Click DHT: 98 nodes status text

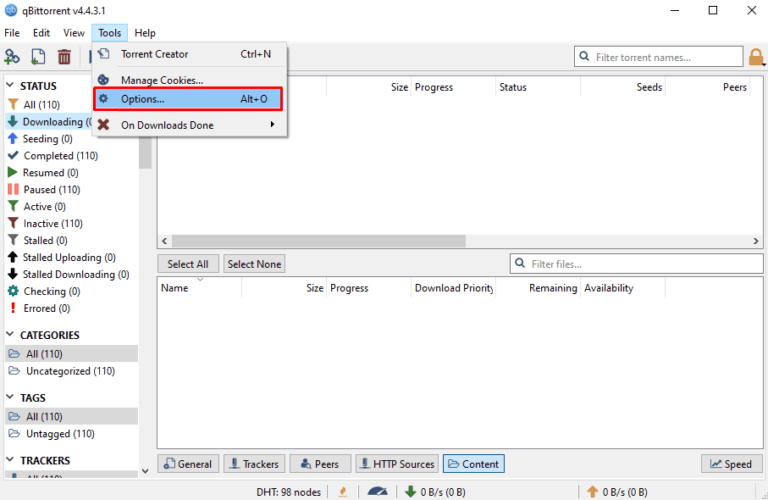tap(288, 492)
